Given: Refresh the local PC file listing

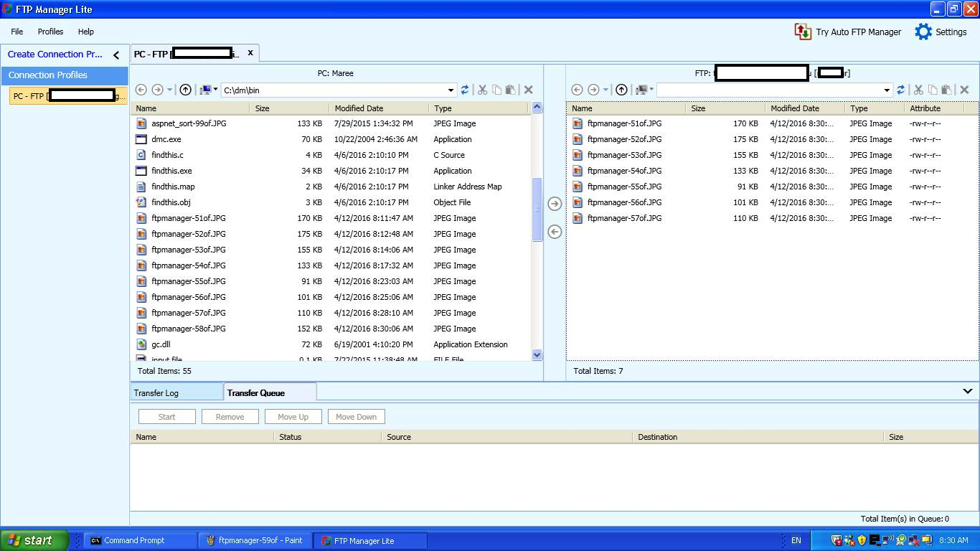Looking at the screenshot, I should (465, 90).
